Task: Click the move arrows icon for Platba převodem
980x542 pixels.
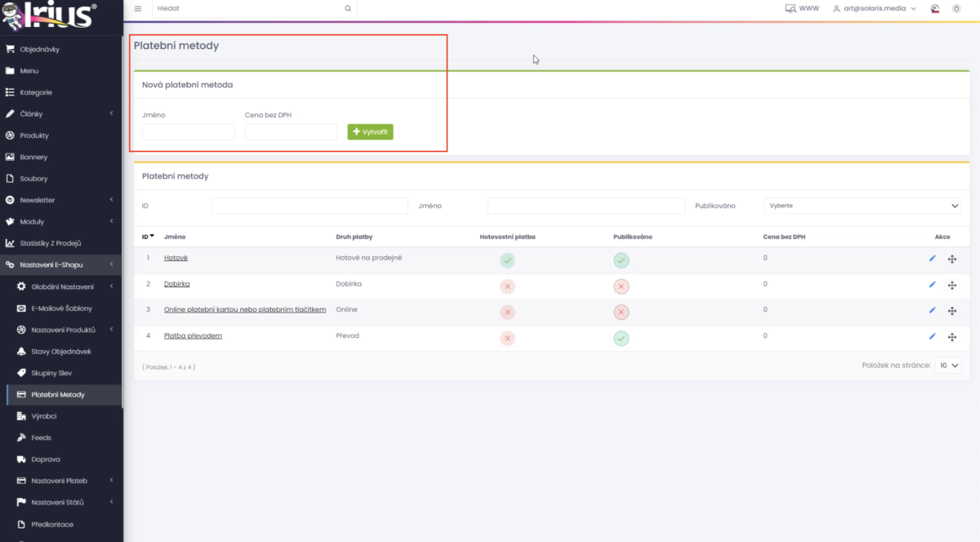Action: [952, 338]
